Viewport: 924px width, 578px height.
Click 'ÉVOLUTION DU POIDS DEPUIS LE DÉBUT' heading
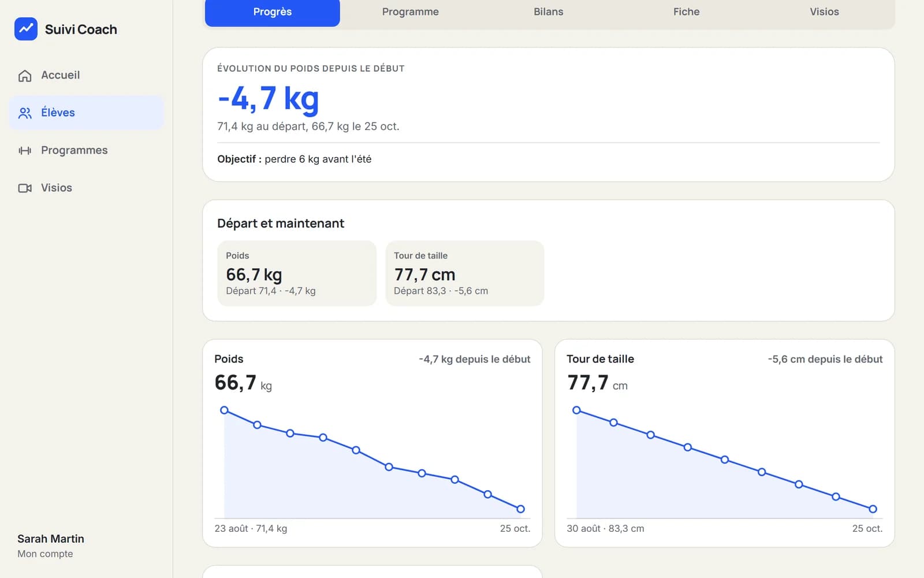coord(311,68)
